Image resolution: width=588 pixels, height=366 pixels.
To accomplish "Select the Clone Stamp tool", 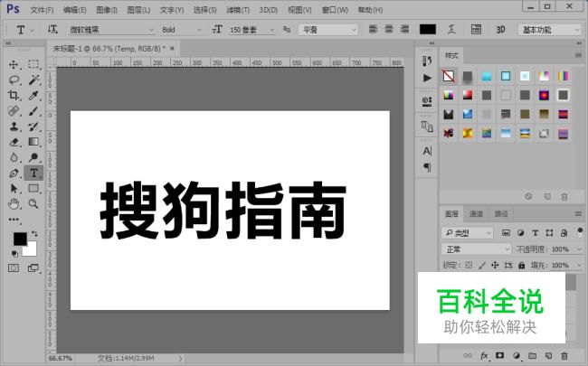I will 14,127.
